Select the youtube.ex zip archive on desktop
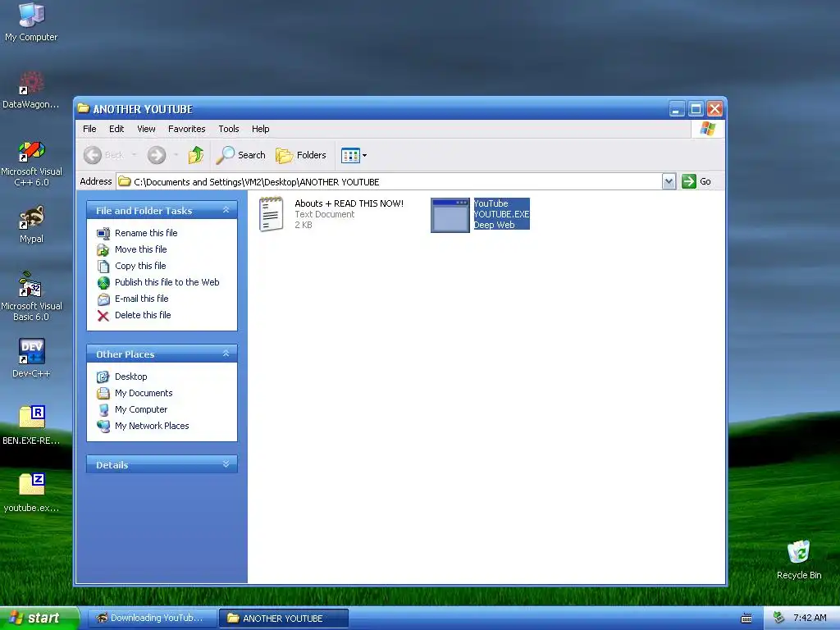 point(31,492)
